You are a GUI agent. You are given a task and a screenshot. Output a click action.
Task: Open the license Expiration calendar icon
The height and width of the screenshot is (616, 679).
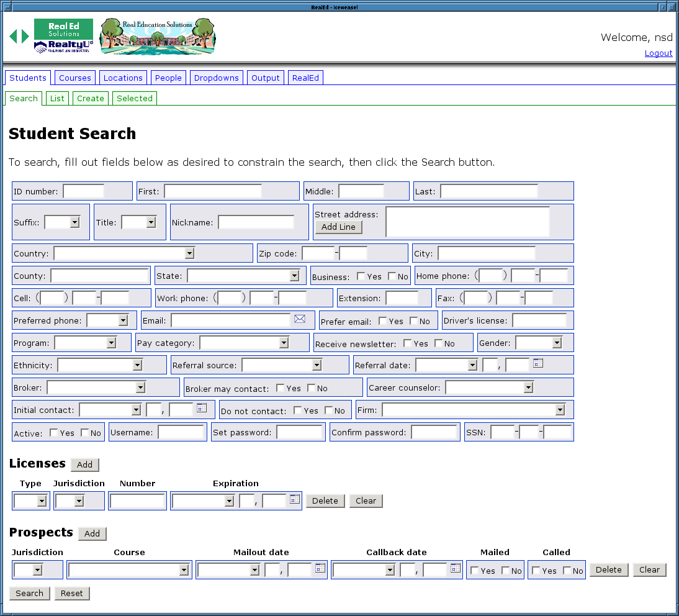294,499
